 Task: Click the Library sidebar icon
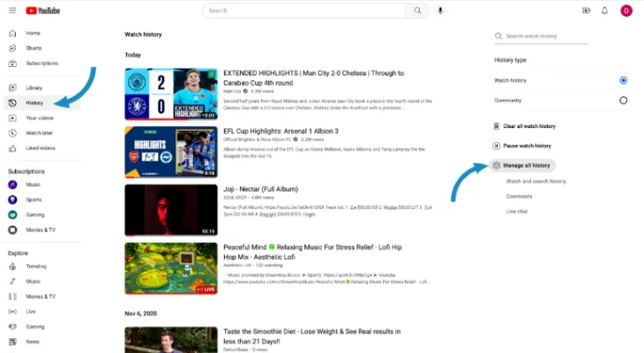pyautogui.click(x=12, y=87)
